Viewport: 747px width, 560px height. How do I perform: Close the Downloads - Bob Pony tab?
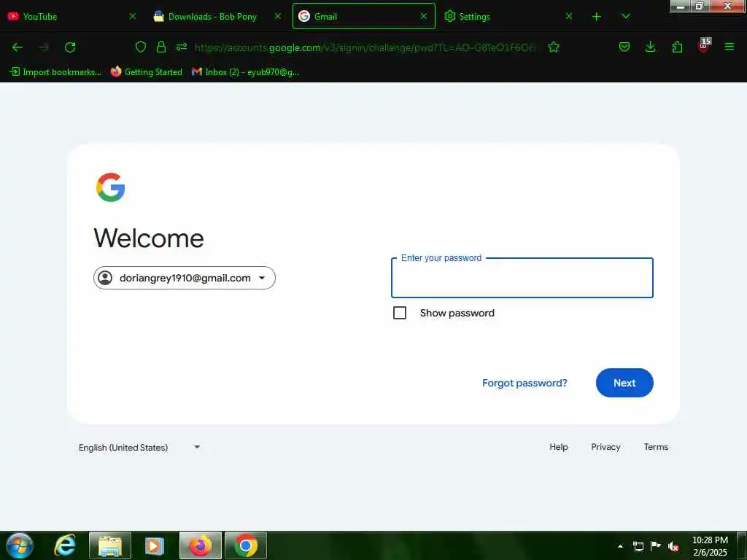coord(278,16)
